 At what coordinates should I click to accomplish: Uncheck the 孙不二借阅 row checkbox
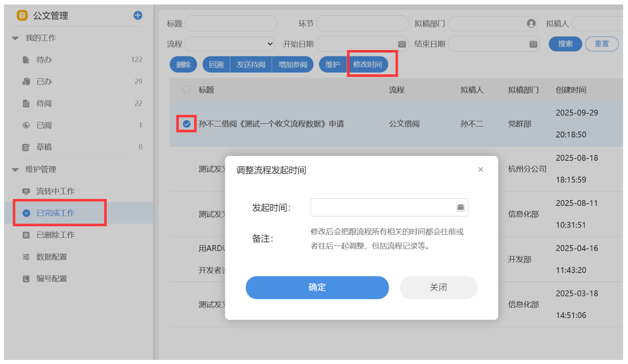pos(187,124)
